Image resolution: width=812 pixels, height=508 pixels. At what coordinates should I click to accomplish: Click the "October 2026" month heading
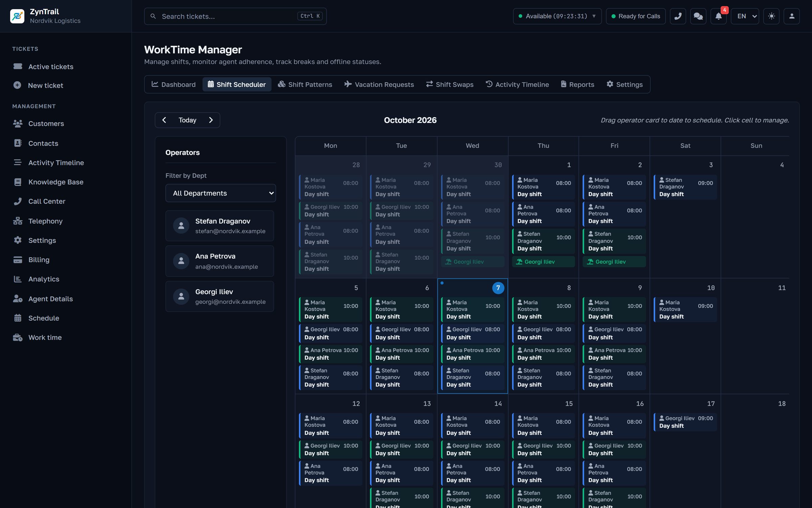410,120
